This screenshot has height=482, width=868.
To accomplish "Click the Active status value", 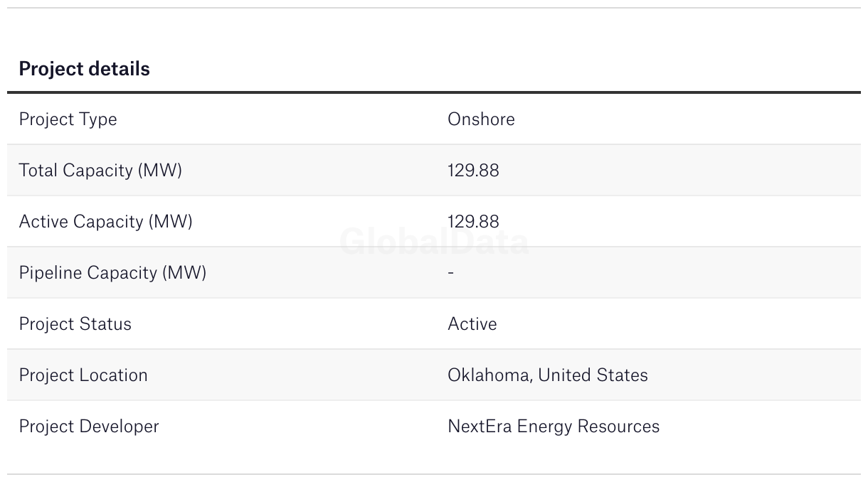I will pyautogui.click(x=472, y=324).
